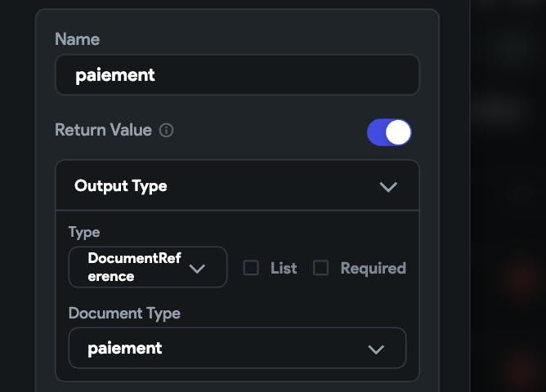Open the Document Type paiement dropdown
Image resolution: width=546 pixels, height=392 pixels.
238,348
